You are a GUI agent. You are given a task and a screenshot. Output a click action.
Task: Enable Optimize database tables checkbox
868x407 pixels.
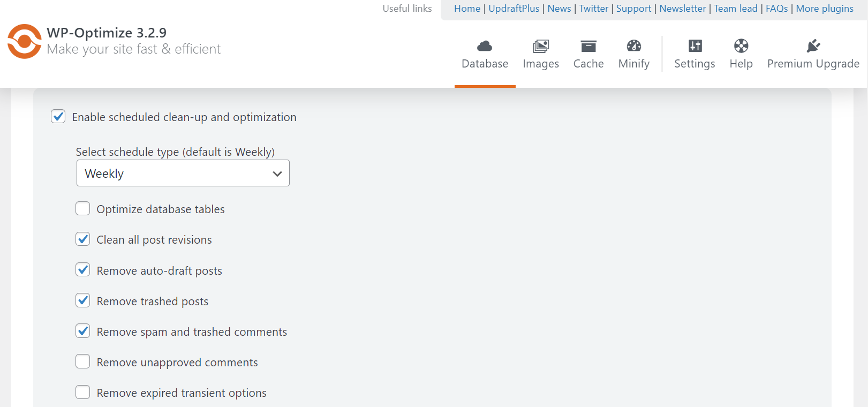(83, 208)
